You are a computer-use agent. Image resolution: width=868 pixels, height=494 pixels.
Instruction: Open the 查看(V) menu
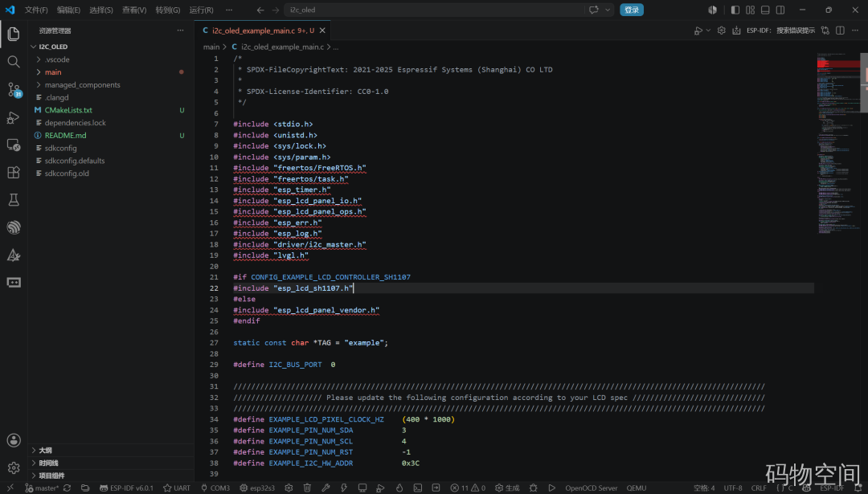click(134, 10)
